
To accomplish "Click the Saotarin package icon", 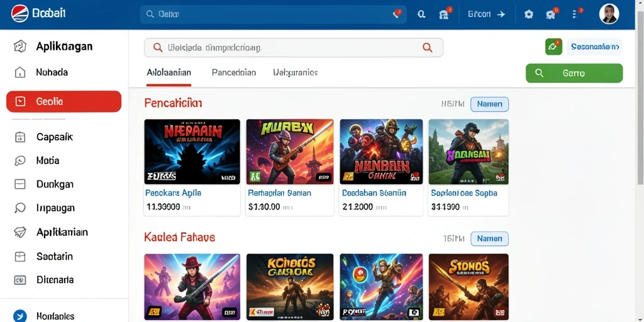I will tap(20, 257).
